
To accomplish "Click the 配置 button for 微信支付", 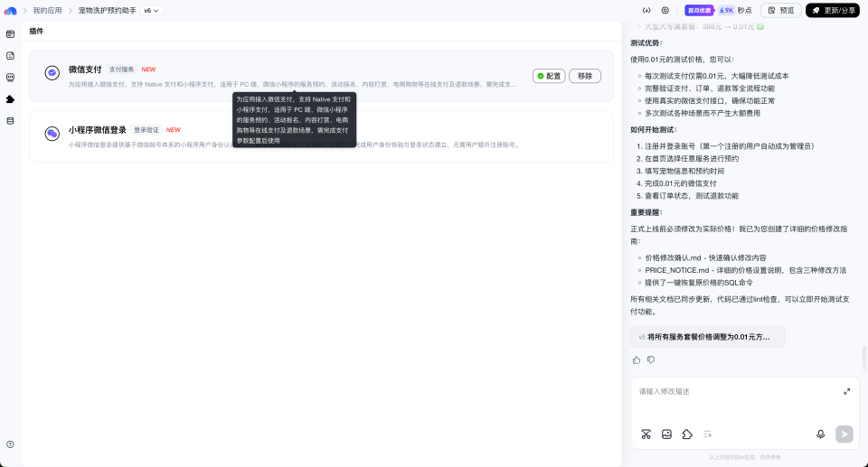I will (549, 76).
